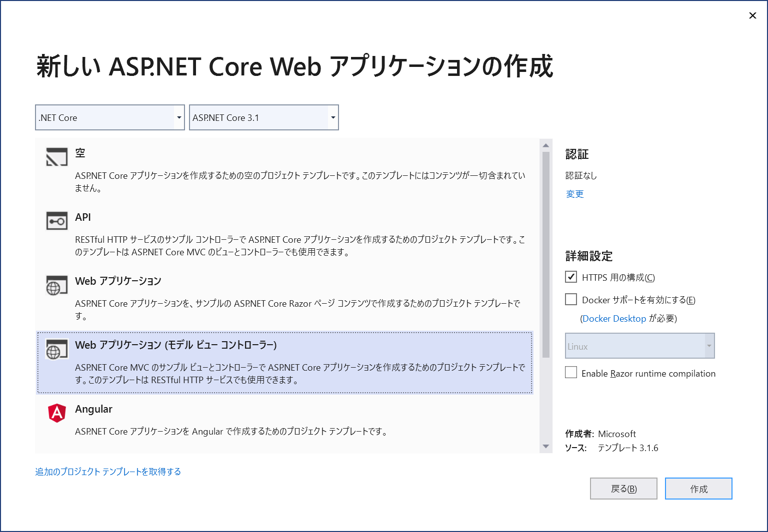Screen dimensions: 768x532
Task: Select the API template title
Action: point(83,217)
